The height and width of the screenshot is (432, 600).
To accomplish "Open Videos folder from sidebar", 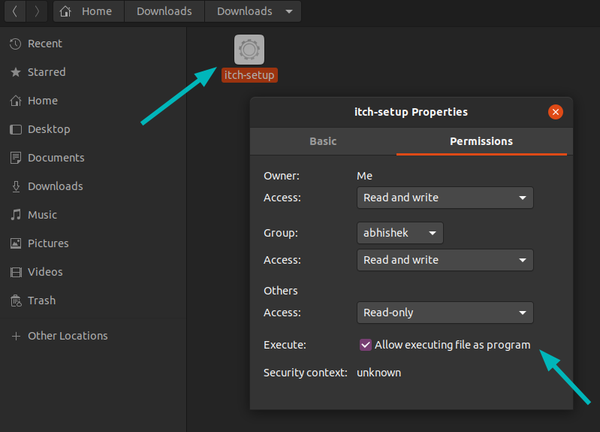I will click(x=45, y=272).
